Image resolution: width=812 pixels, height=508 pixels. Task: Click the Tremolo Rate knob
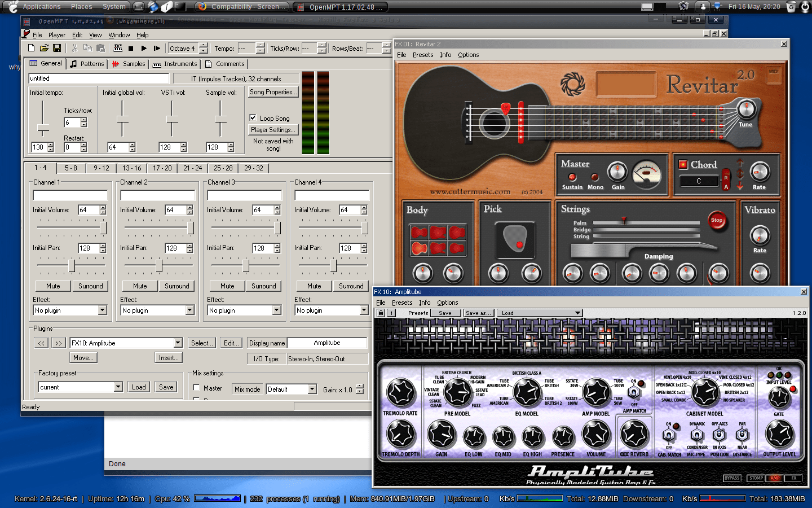point(401,393)
